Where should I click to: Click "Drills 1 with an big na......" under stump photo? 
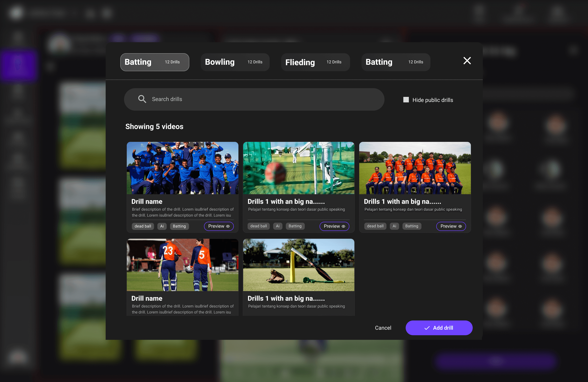[286, 298]
